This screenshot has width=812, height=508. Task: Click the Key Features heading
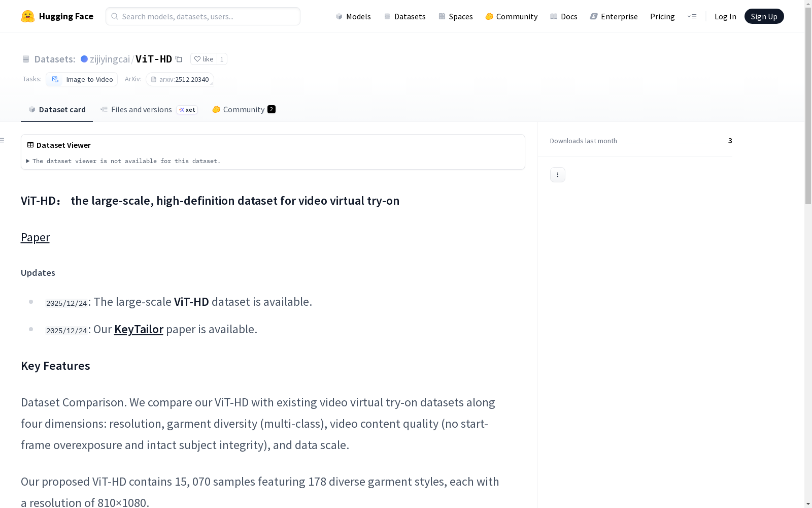point(55,366)
